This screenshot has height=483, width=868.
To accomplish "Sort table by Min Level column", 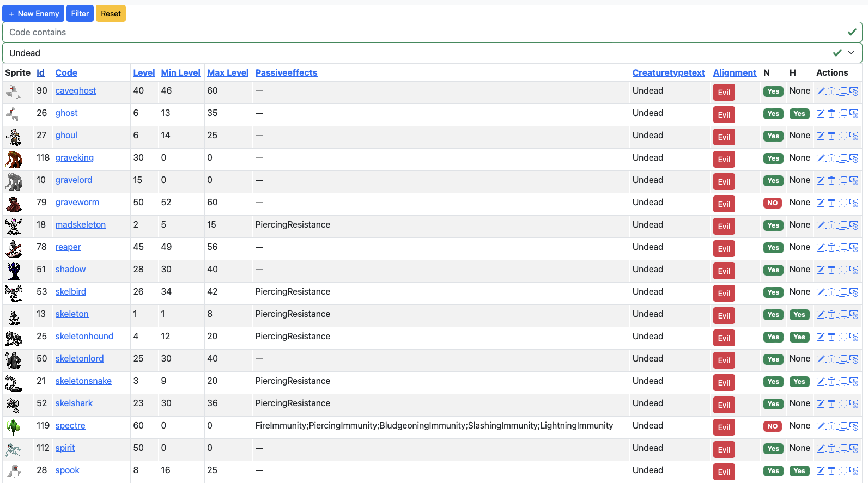I will click(180, 72).
